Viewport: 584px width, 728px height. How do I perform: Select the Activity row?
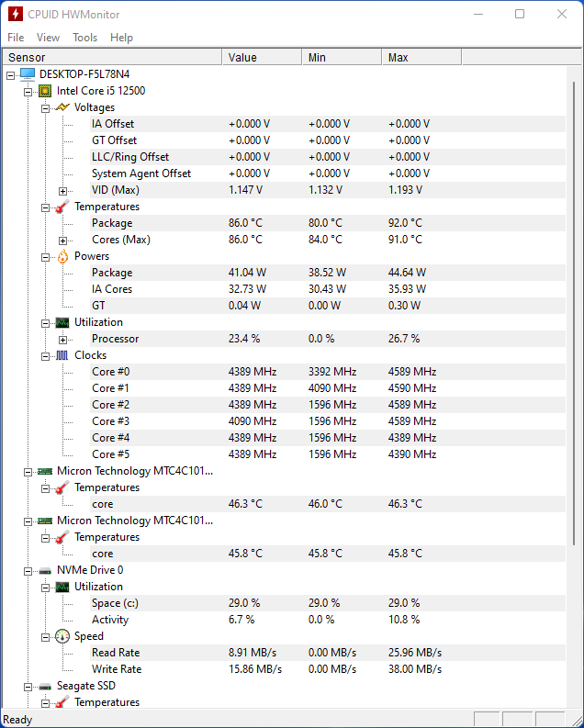point(328,620)
